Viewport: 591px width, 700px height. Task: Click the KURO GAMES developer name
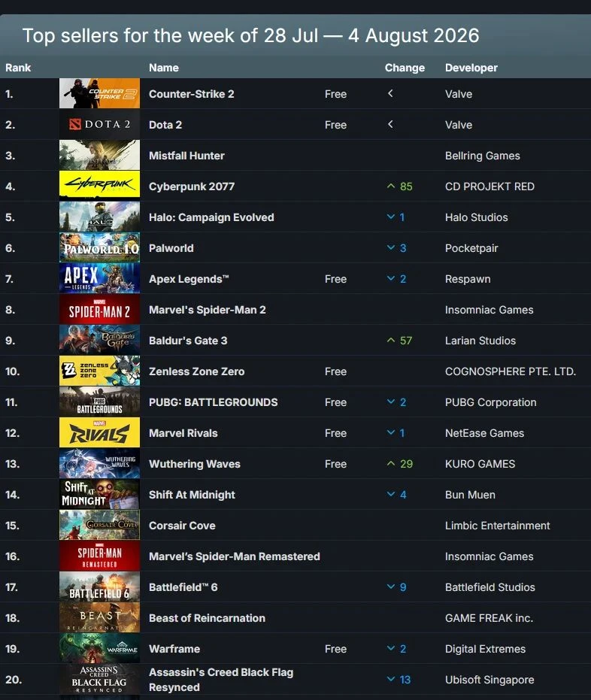coord(480,463)
